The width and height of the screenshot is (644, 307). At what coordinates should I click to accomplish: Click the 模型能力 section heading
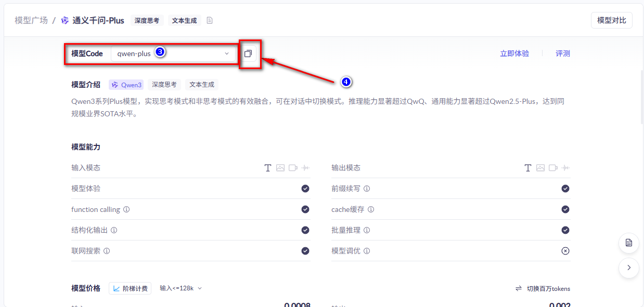point(86,147)
